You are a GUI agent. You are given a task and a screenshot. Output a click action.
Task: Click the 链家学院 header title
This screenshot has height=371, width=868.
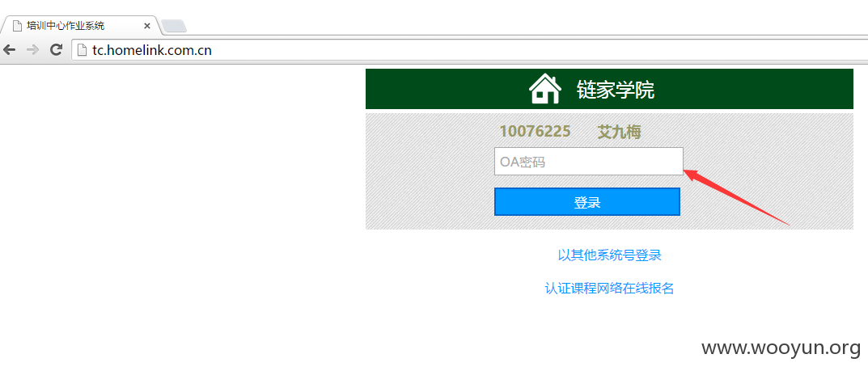[615, 90]
